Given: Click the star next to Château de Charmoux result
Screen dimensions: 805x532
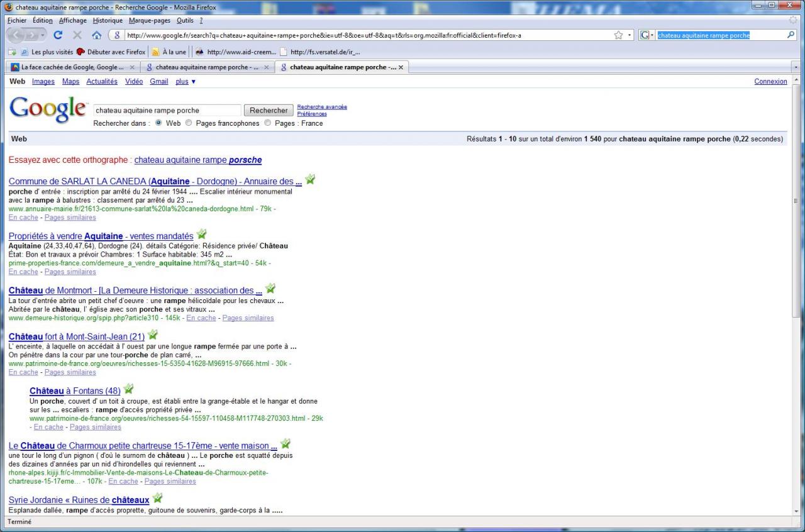Looking at the screenshot, I should point(286,444).
